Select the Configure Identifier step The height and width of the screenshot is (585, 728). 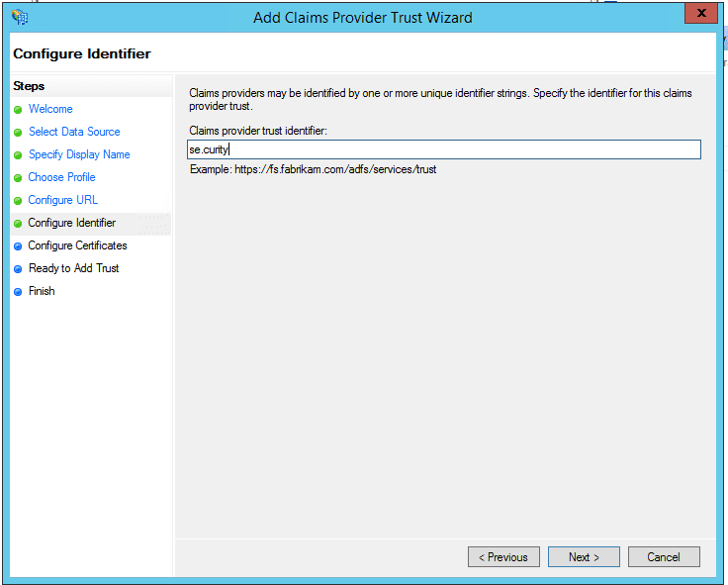point(71,223)
